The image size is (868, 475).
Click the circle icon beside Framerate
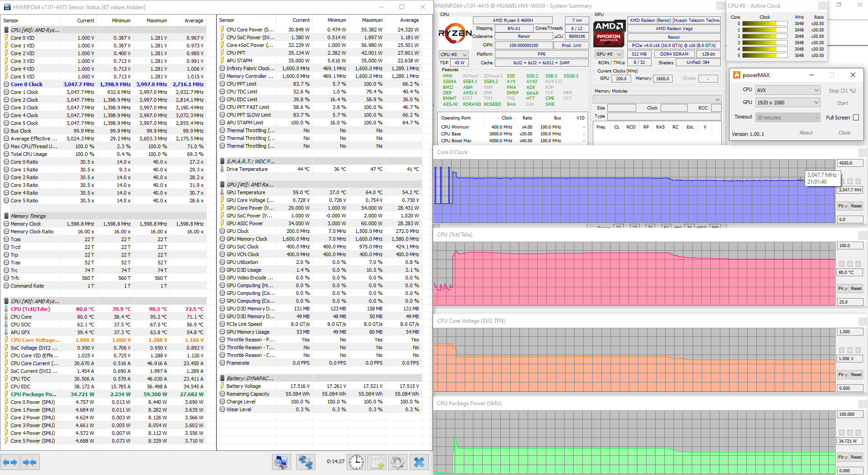pos(222,363)
